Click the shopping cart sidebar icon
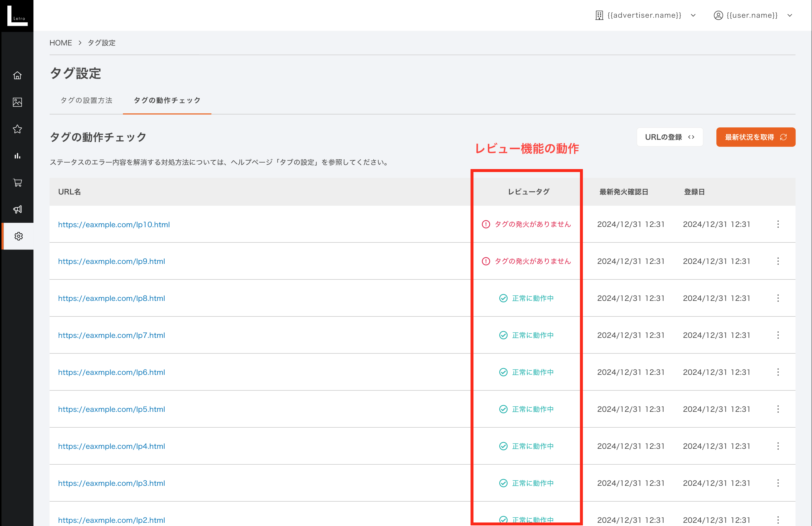This screenshot has height=526, width=812. click(x=17, y=183)
